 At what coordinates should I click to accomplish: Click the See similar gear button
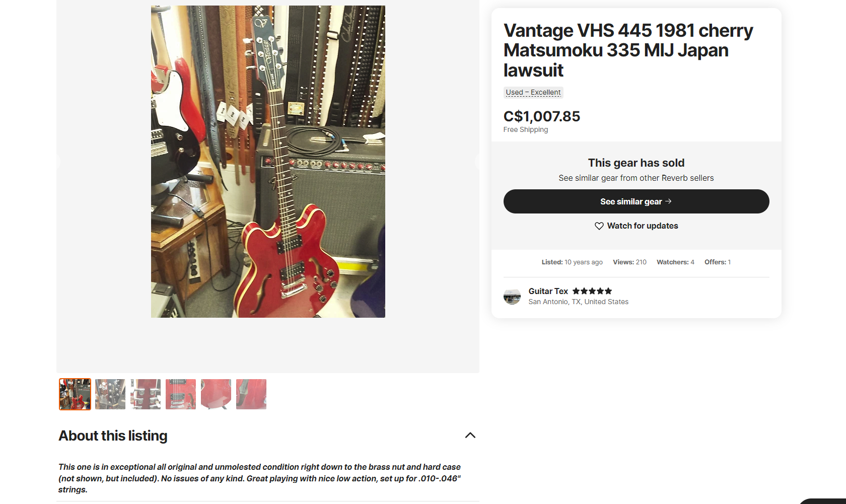(x=636, y=201)
